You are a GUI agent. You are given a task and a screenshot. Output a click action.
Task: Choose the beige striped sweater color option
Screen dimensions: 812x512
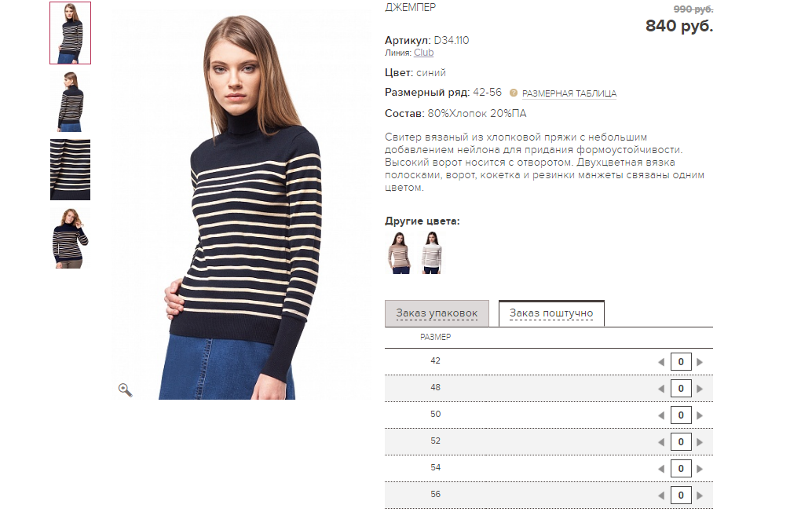[399, 253]
